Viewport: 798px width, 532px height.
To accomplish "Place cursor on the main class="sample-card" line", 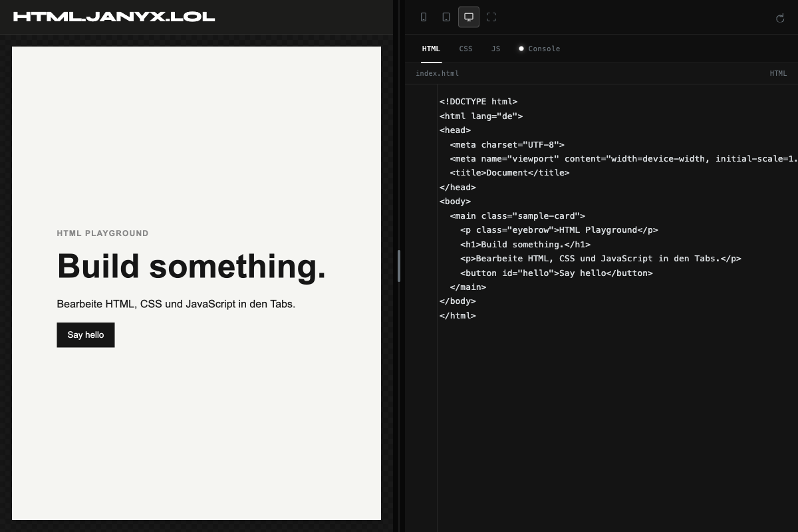I will click(x=517, y=215).
